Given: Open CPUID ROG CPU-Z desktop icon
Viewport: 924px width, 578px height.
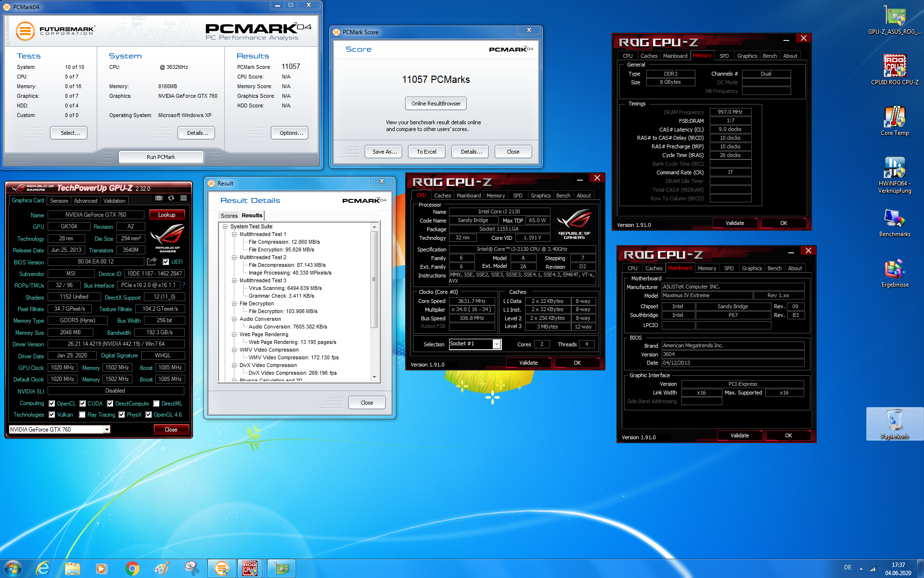Looking at the screenshot, I should tap(895, 70).
